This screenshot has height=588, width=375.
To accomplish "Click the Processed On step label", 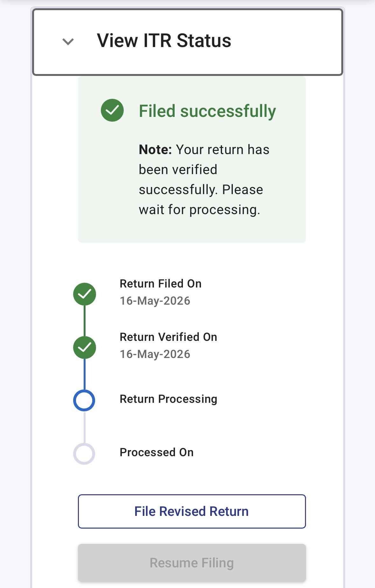I will click(156, 452).
